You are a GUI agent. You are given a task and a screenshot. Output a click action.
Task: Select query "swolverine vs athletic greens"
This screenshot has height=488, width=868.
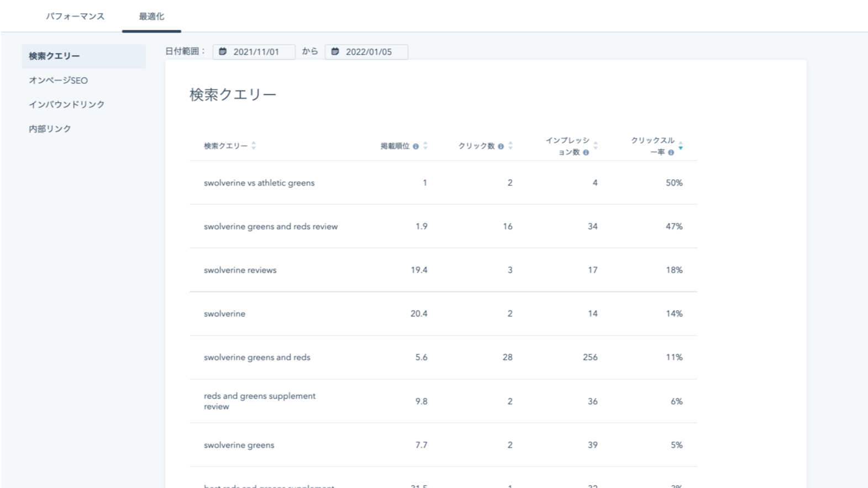pyautogui.click(x=259, y=183)
